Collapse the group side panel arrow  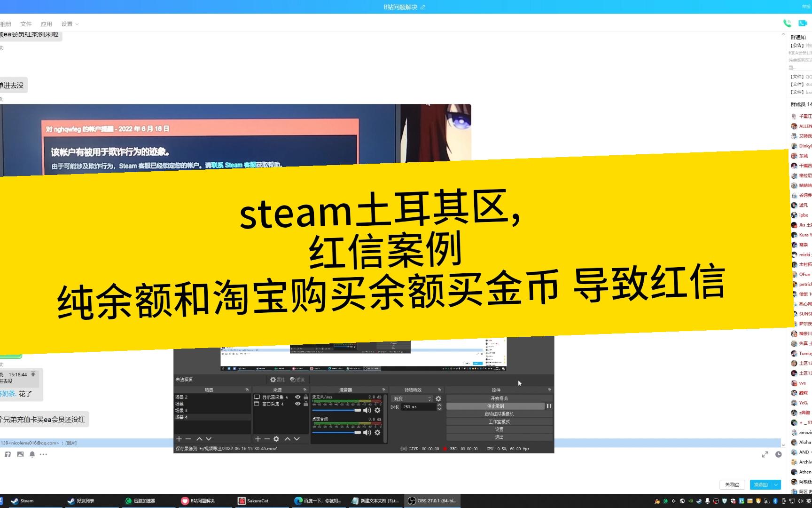point(783,34)
